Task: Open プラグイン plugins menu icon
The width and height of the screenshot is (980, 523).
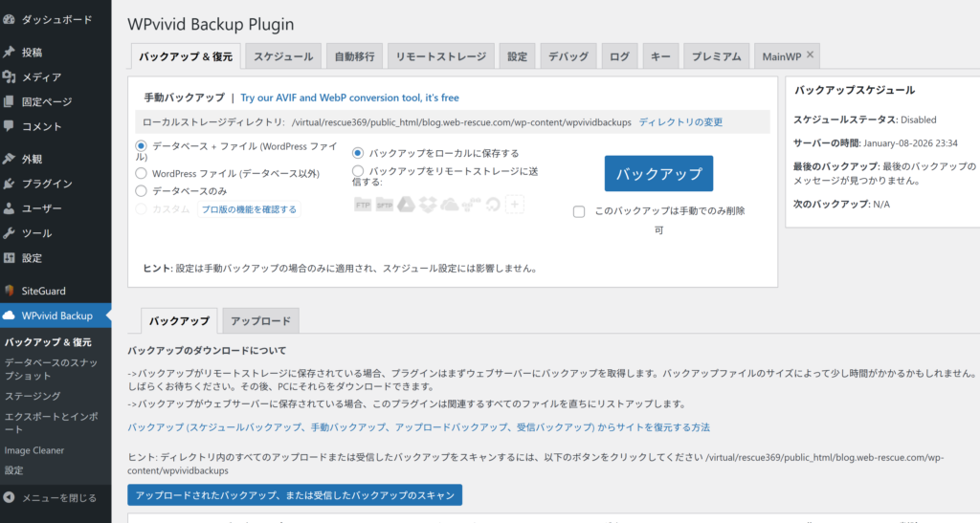Action: coord(10,184)
